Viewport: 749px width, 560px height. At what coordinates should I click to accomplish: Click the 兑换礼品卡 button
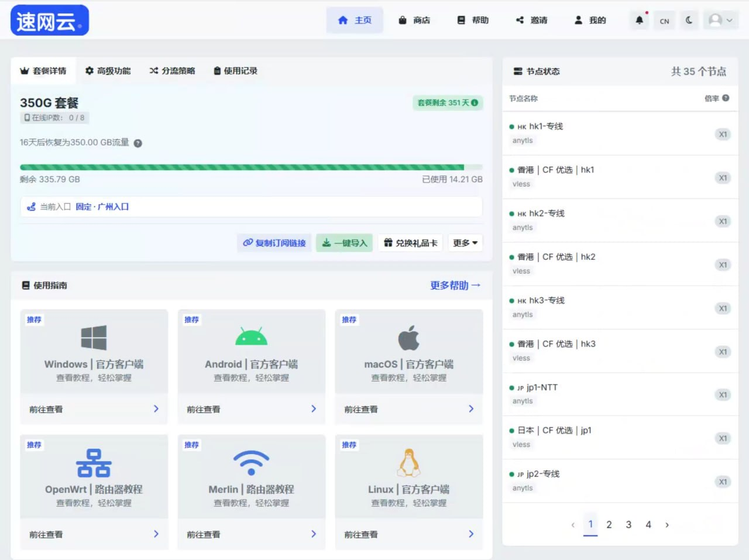411,243
